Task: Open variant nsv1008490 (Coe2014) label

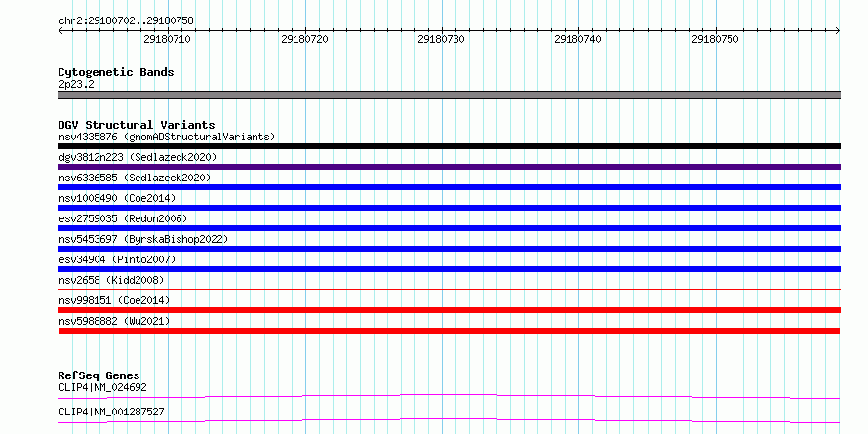Action: click(117, 198)
